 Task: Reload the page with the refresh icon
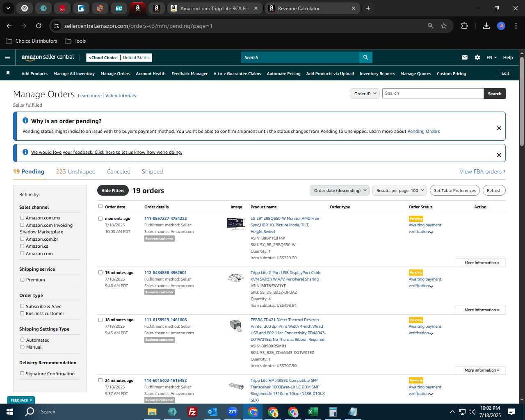(x=39, y=26)
